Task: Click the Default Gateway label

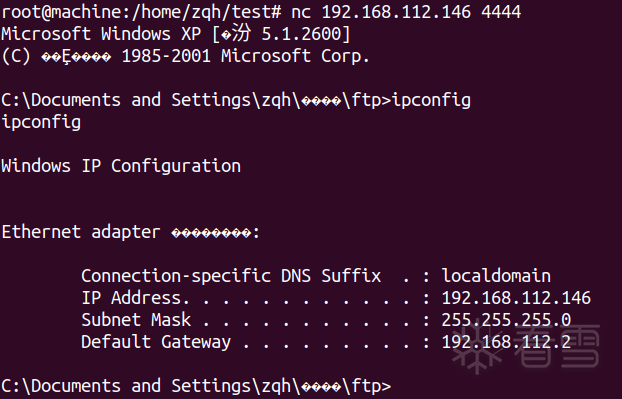Action: point(156,342)
